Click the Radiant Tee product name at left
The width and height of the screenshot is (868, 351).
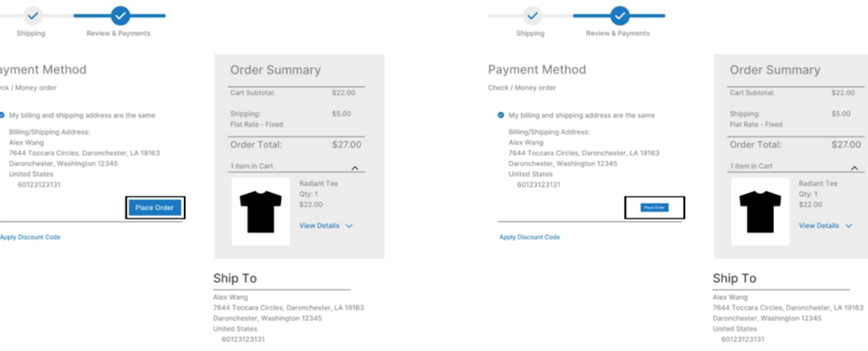tap(318, 183)
